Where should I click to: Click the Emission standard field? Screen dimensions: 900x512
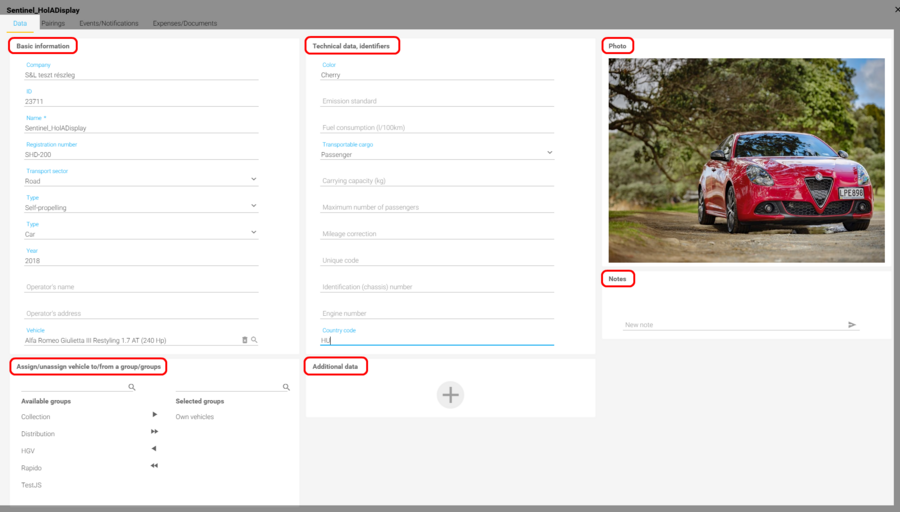(437, 100)
